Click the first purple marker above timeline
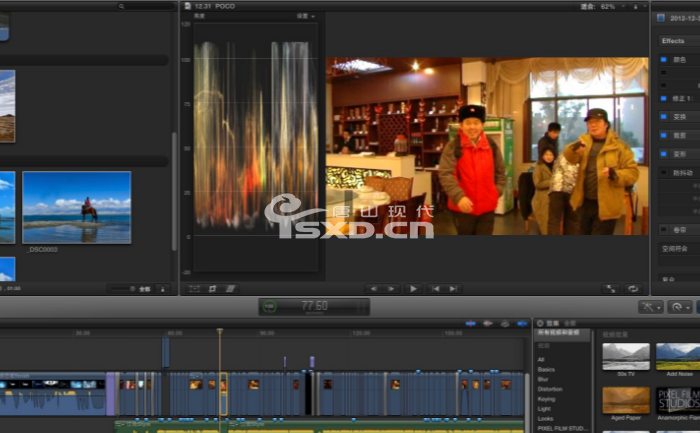This screenshot has width=700, height=433. [x=285, y=361]
